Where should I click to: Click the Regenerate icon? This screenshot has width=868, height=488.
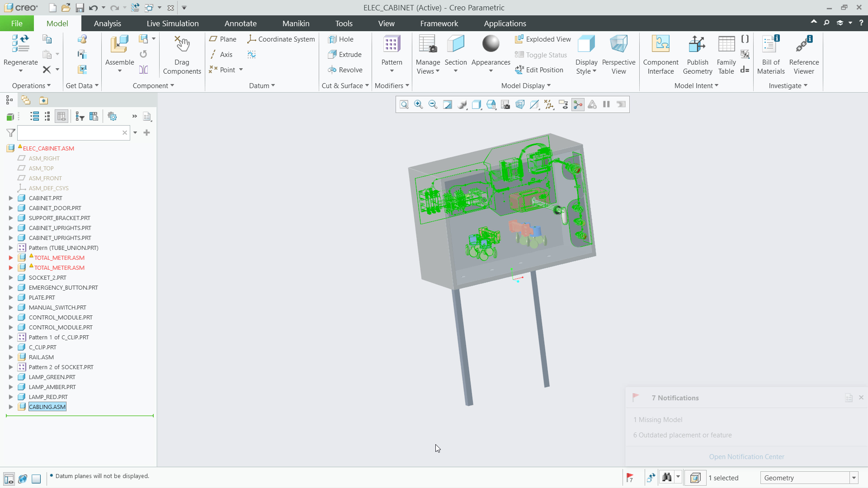pos(20,44)
